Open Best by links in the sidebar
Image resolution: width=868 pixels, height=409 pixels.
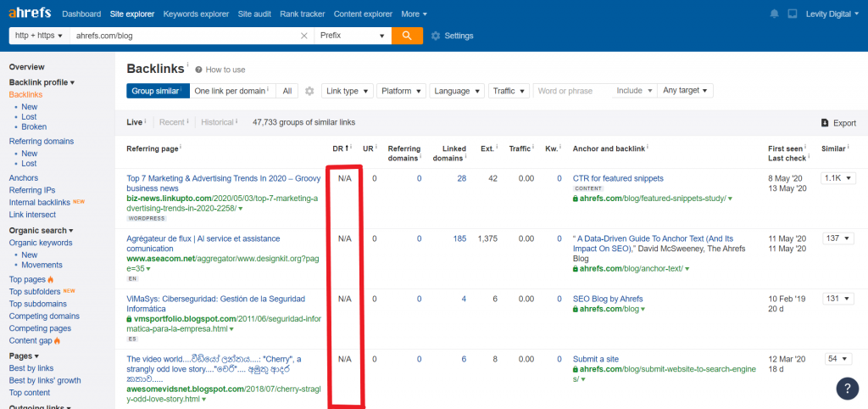point(31,368)
